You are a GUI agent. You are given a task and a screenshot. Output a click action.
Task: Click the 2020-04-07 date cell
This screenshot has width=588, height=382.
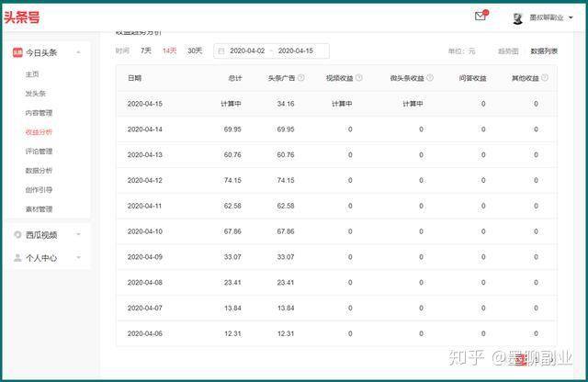pyautogui.click(x=145, y=308)
